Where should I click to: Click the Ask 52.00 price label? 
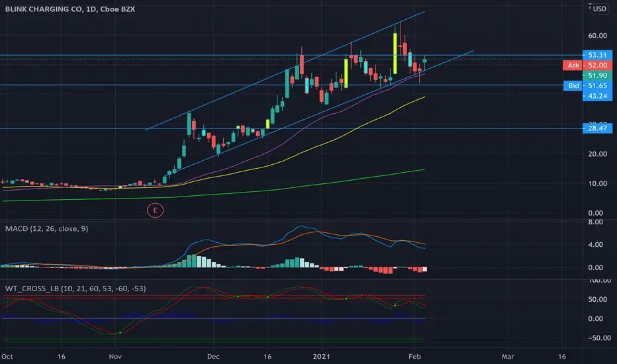(x=587, y=66)
